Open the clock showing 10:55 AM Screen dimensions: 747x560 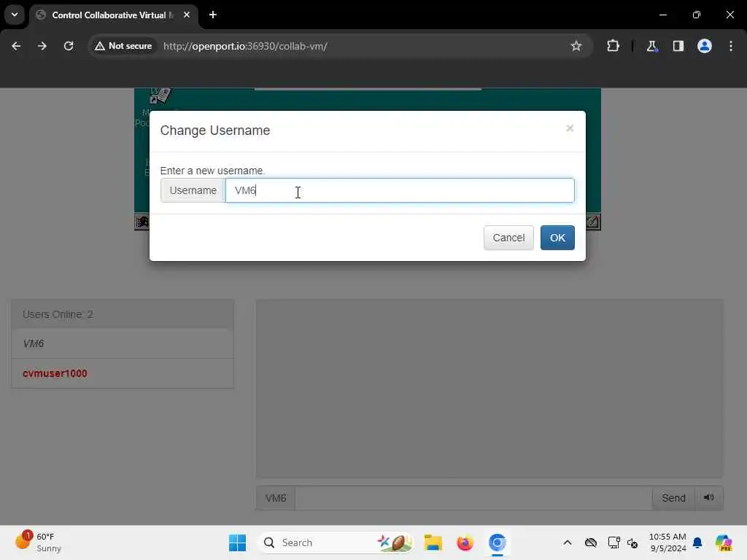click(x=667, y=542)
